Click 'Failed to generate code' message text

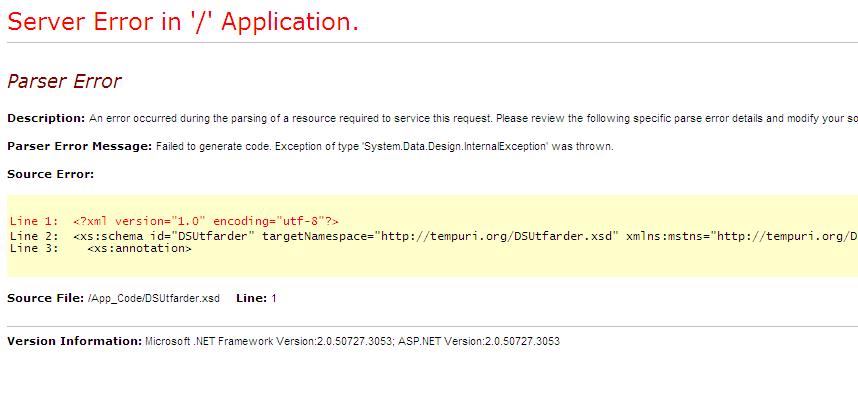click(x=385, y=147)
